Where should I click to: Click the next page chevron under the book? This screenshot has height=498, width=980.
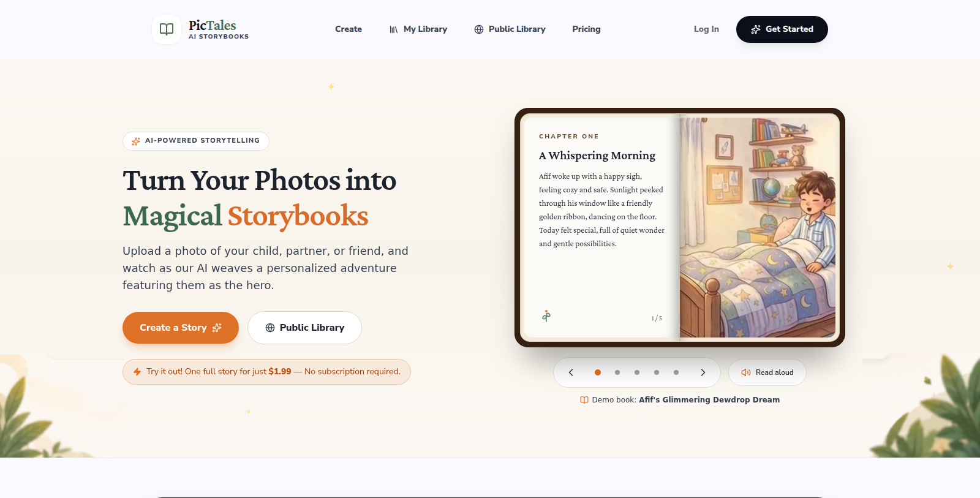(x=703, y=372)
